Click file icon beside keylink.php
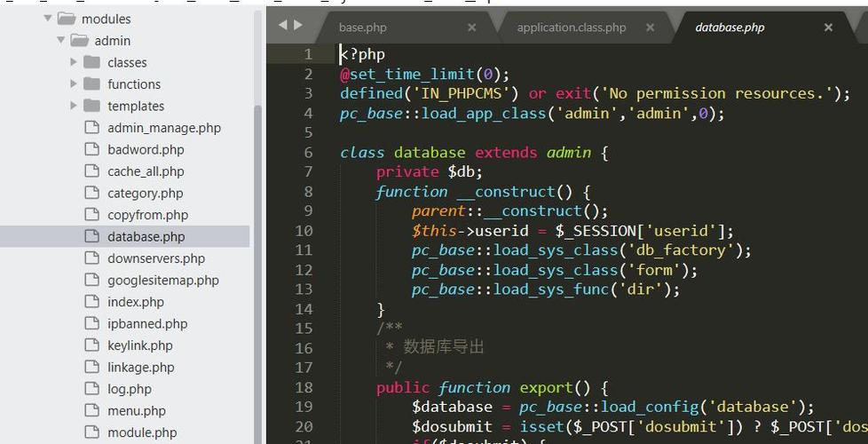The height and width of the screenshot is (444, 868). tap(91, 345)
